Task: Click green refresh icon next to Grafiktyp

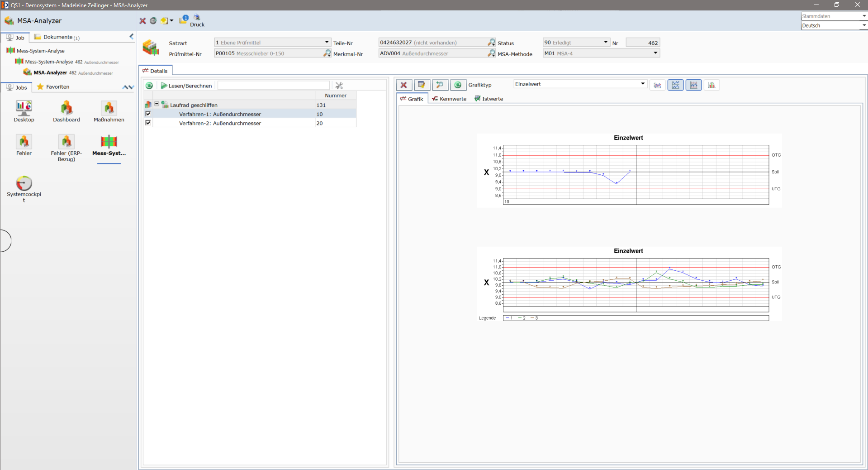Action: pos(458,85)
